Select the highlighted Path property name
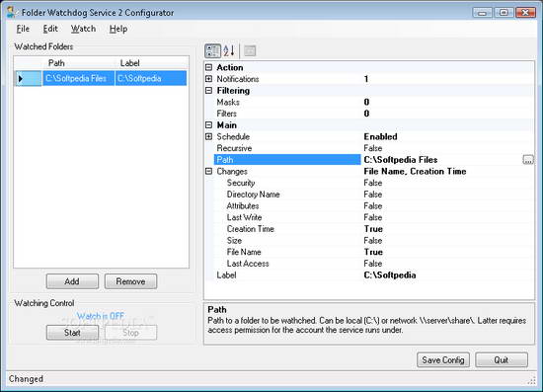The image size is (543, 392). [x=287, y=160]
